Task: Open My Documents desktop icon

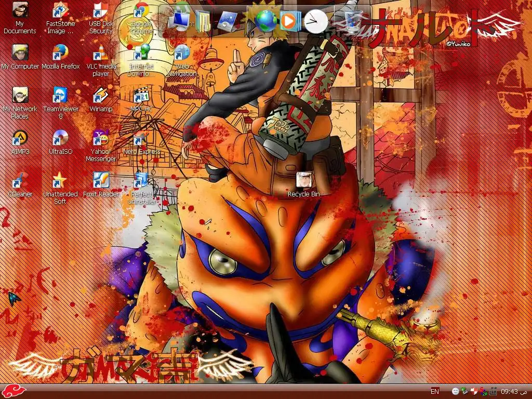Action: 20,18
